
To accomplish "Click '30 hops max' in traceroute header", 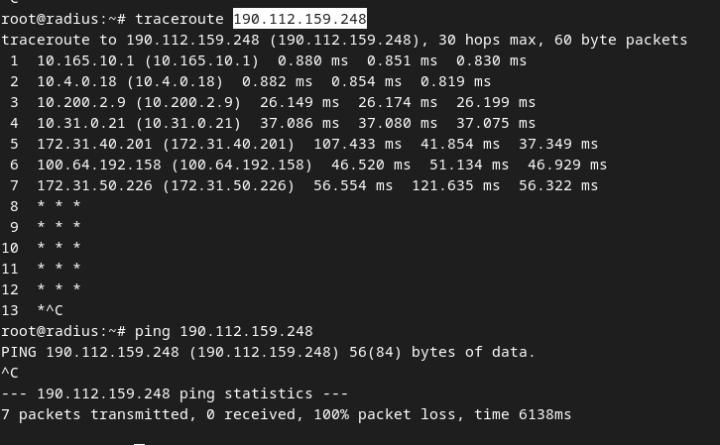I will click(486, 39).
